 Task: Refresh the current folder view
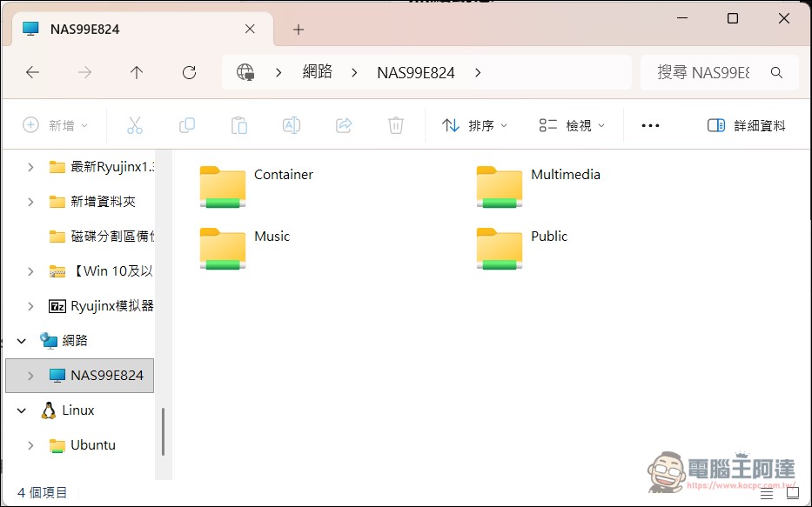click(x=189, y=72)
